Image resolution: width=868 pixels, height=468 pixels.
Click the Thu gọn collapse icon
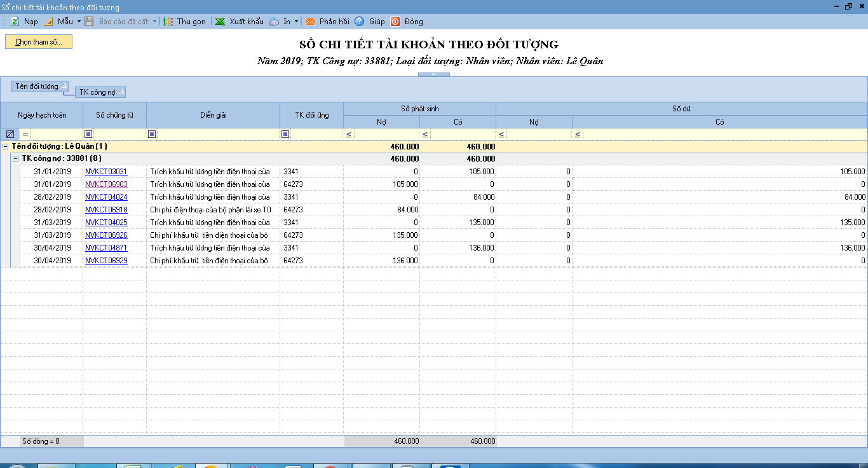coord(168,22)
